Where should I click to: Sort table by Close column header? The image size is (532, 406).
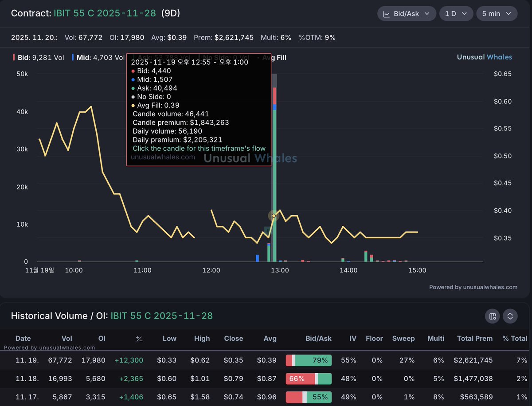pyautogui.click(x=234, y=338)
